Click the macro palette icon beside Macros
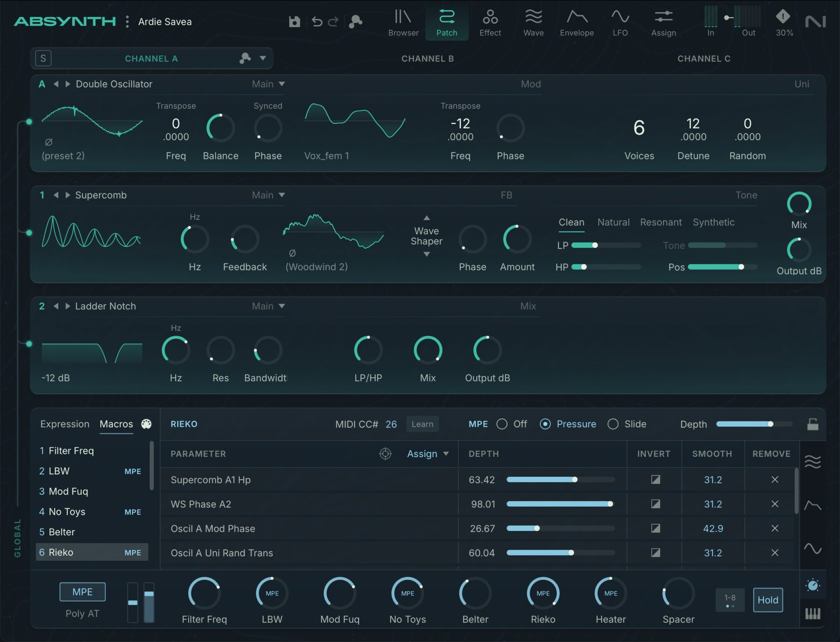Image resolution: width=840 pixels, height=642 pixels. (x=146, y=424)
